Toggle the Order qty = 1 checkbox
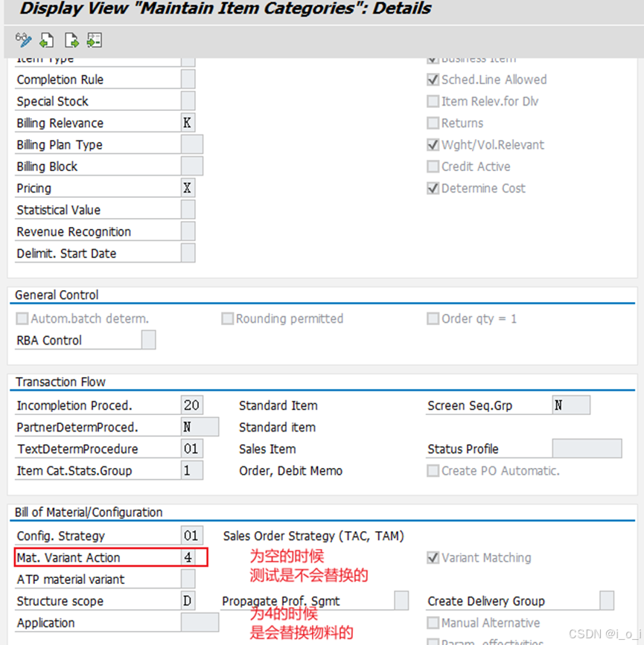644x645 pixels. click(x=433, y=318)
